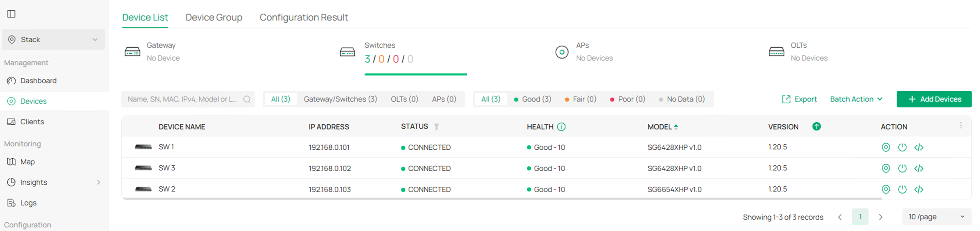Reboot SW 2 using power icon

click(902, 189)
